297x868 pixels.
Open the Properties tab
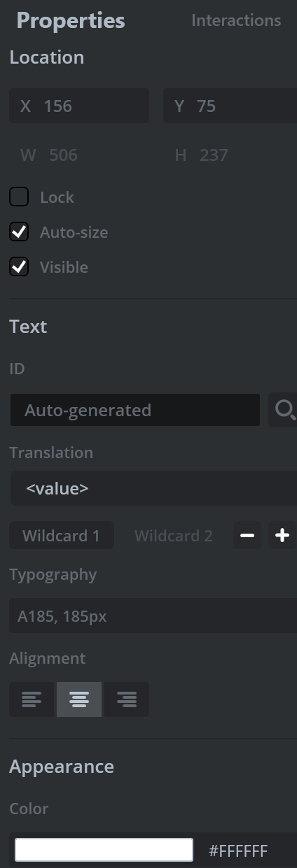(x=71, y=21)
